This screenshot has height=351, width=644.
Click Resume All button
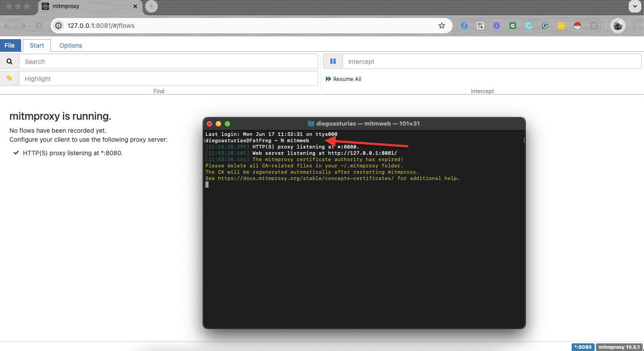pyautogui.click(x=343, y=79)
